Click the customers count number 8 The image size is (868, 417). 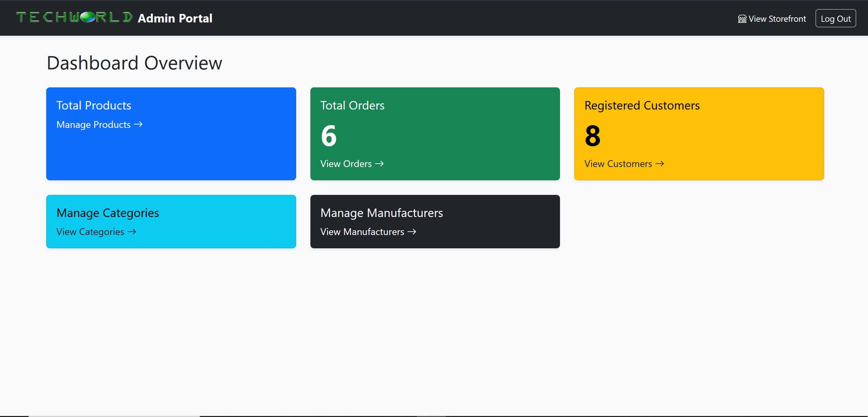[593, 136]
